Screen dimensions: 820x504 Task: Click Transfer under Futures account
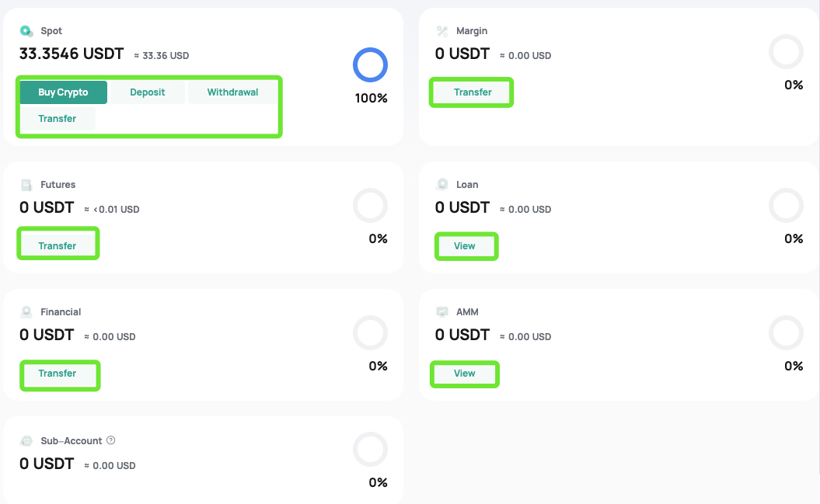point(58,246)
